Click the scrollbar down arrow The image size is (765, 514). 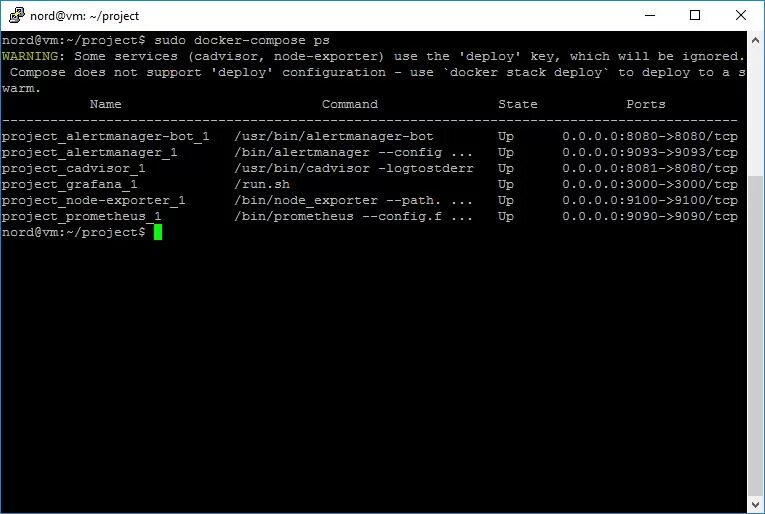coord(755,504)
